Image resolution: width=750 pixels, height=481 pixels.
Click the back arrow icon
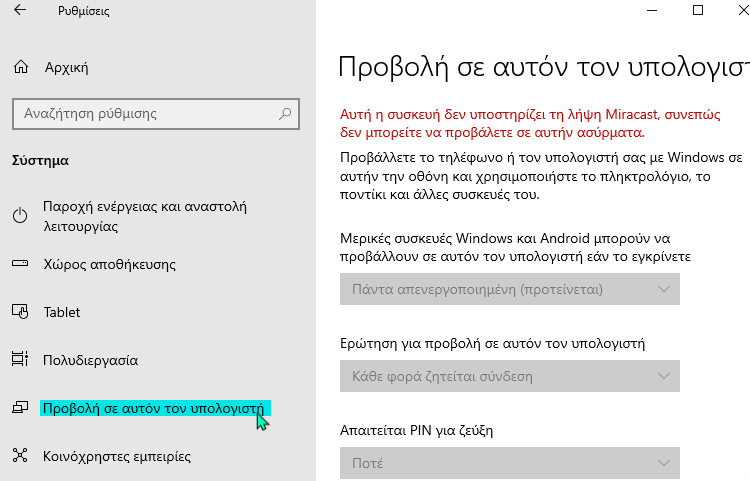pos(20,10)
